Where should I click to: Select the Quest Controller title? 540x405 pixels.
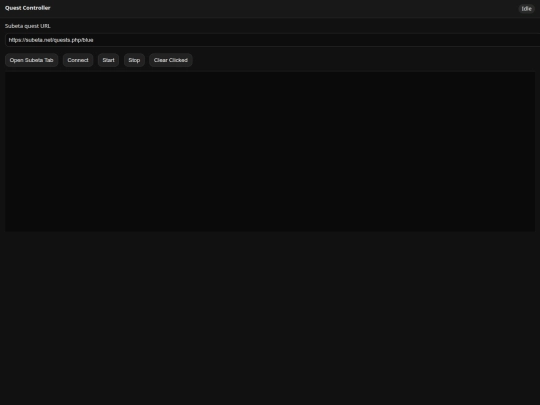(28, 8)
